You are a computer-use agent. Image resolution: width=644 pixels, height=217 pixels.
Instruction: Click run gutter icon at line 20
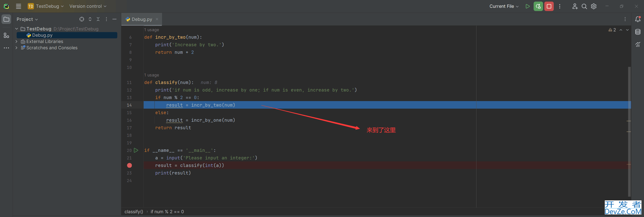(x=136, y=150)
